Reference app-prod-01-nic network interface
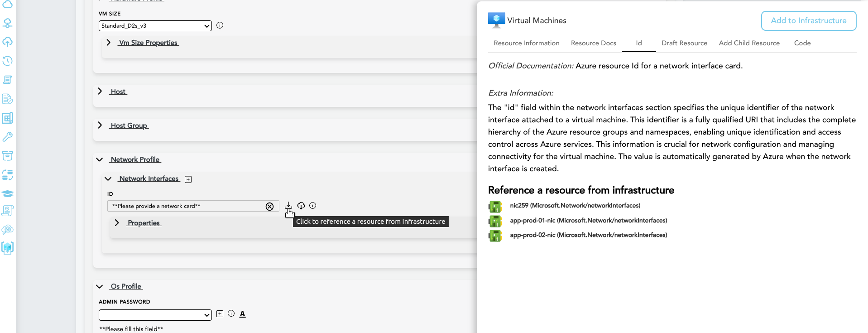This screenshot has height=333, width=868. 589,221
